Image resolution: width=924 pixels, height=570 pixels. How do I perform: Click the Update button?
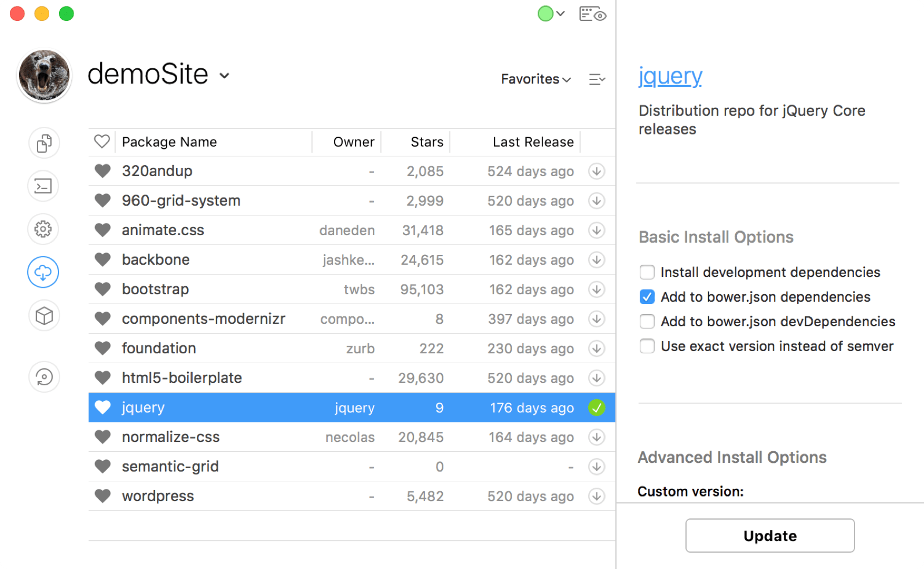click(770, 536)
